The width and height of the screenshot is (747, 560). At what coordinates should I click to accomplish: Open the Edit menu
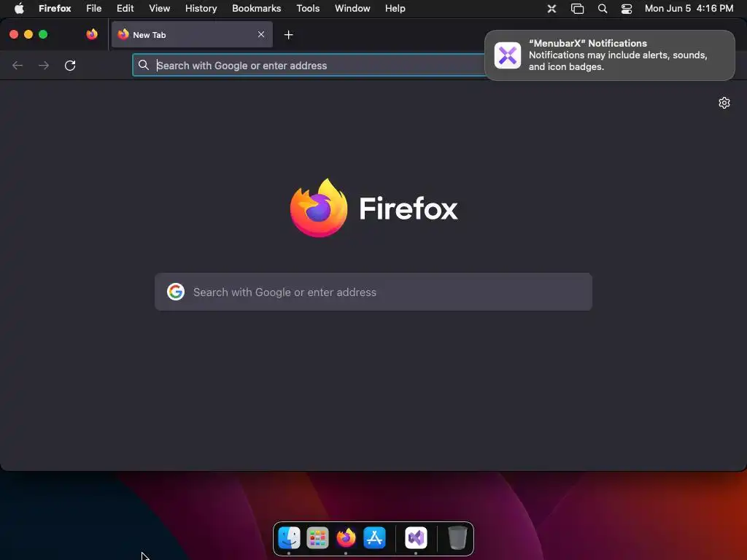click(125, 8)
